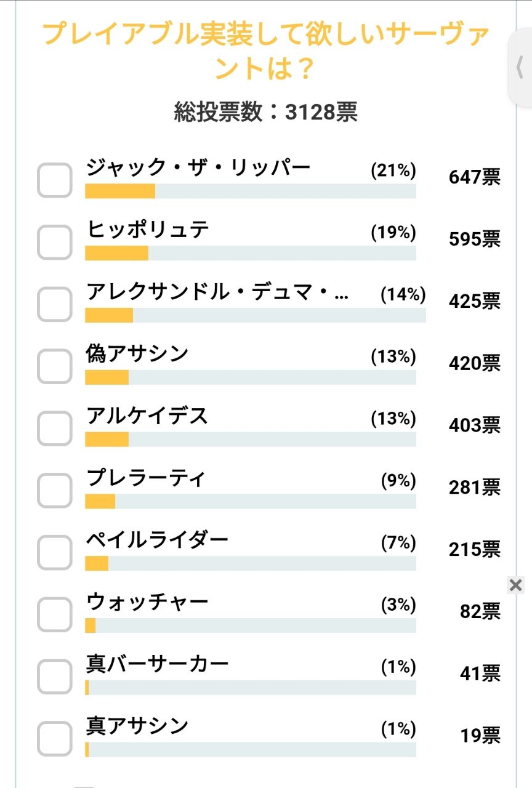Click the ヒッポリュテ option label
The height and width of the screenshot is (788, 532).
click(148, 230)
